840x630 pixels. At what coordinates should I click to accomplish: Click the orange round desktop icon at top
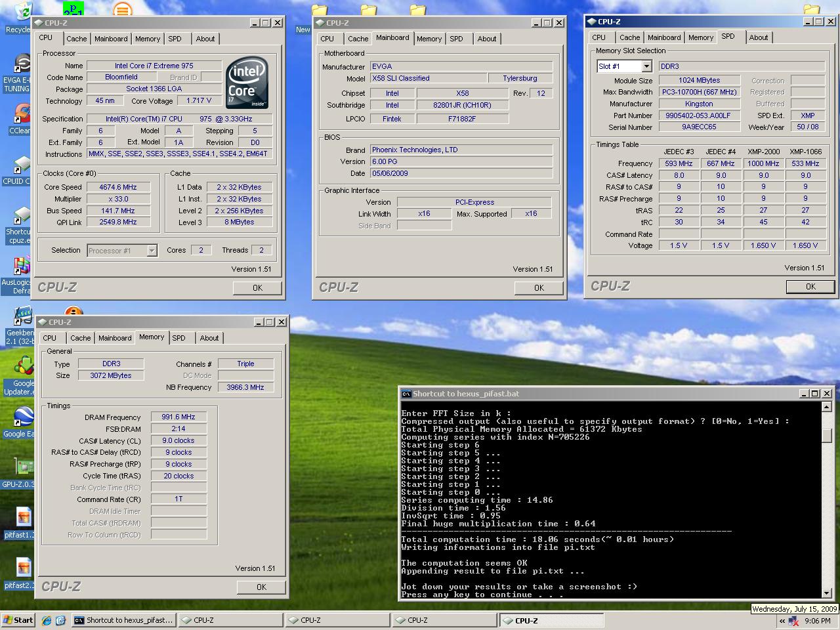tap(122, 9)
